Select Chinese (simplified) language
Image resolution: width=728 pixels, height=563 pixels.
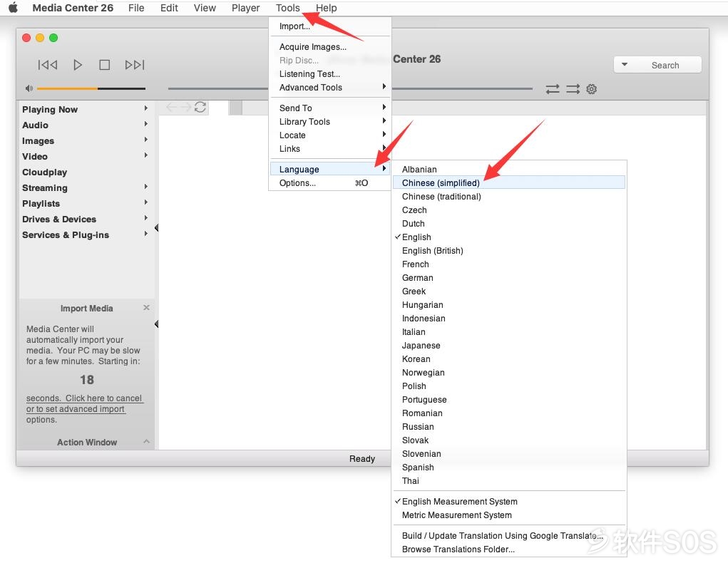(x=509, y=183)
